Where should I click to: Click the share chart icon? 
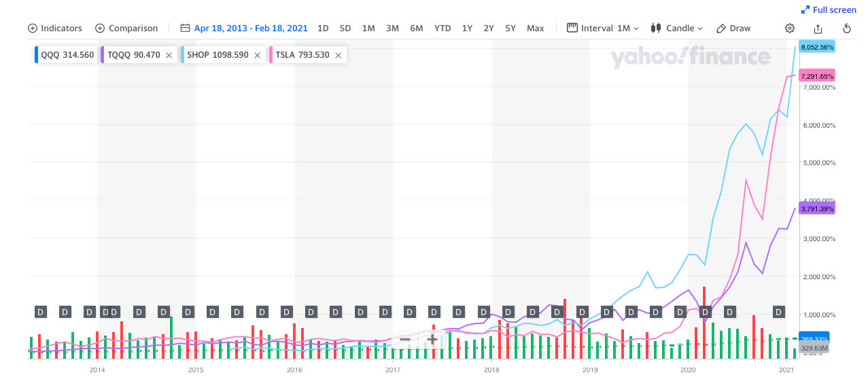click(818, 29)
